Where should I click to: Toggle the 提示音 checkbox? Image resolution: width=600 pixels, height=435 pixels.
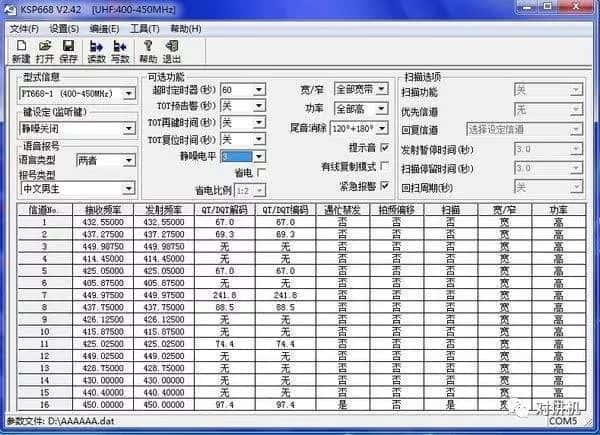click(385, 147)
